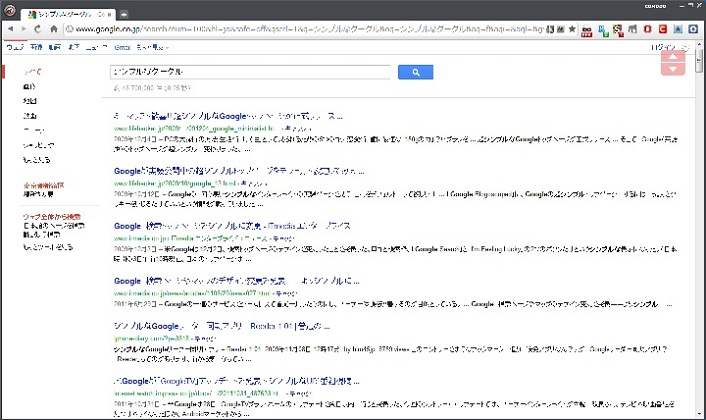Close the Google search results tab
Image resolution: width=706 pixels, height=420 pixels.
click(x=109, y=14)
